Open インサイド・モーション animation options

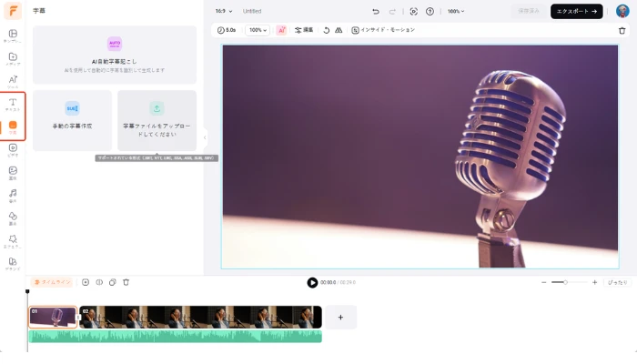point(383,30)
